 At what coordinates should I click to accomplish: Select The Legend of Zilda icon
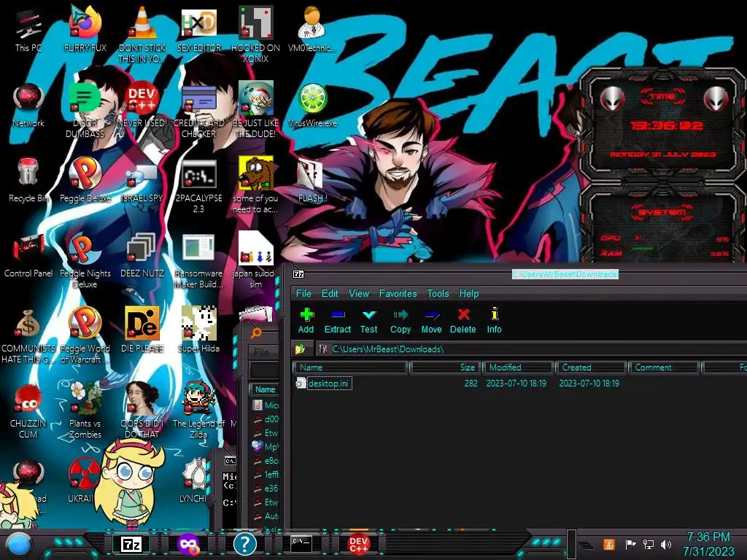click(199, 411)
